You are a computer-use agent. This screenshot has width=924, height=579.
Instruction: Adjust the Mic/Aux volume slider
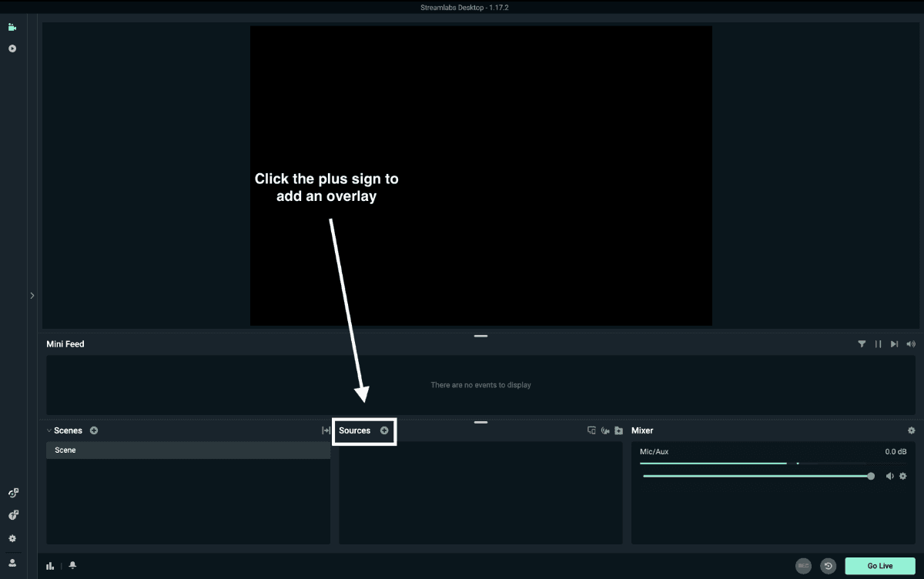(758, 476)
